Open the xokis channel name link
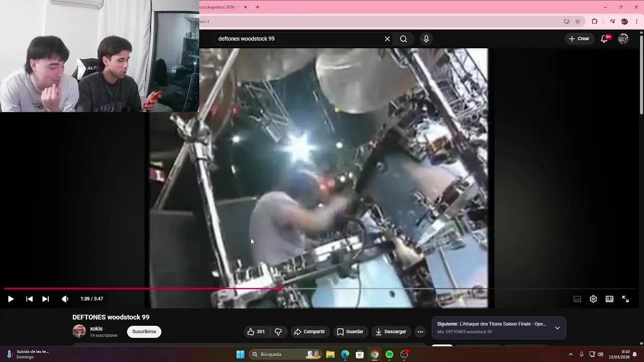 96,329
